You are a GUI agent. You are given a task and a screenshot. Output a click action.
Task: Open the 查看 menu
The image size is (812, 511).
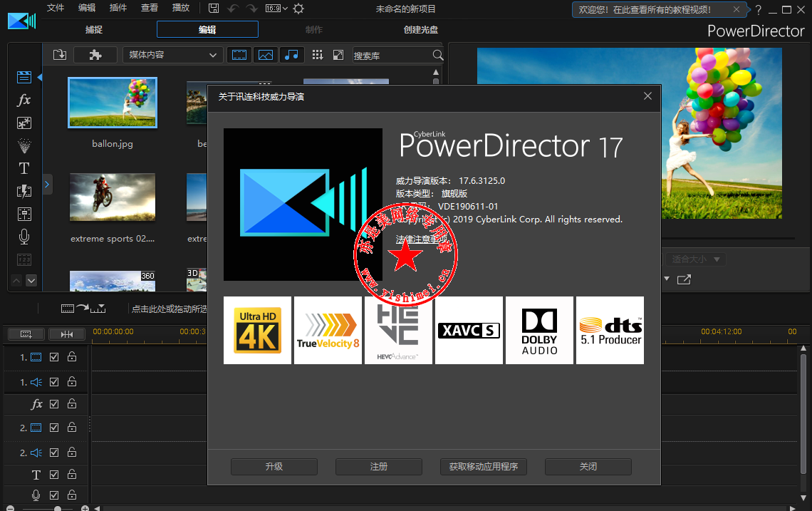click(150, 8)
